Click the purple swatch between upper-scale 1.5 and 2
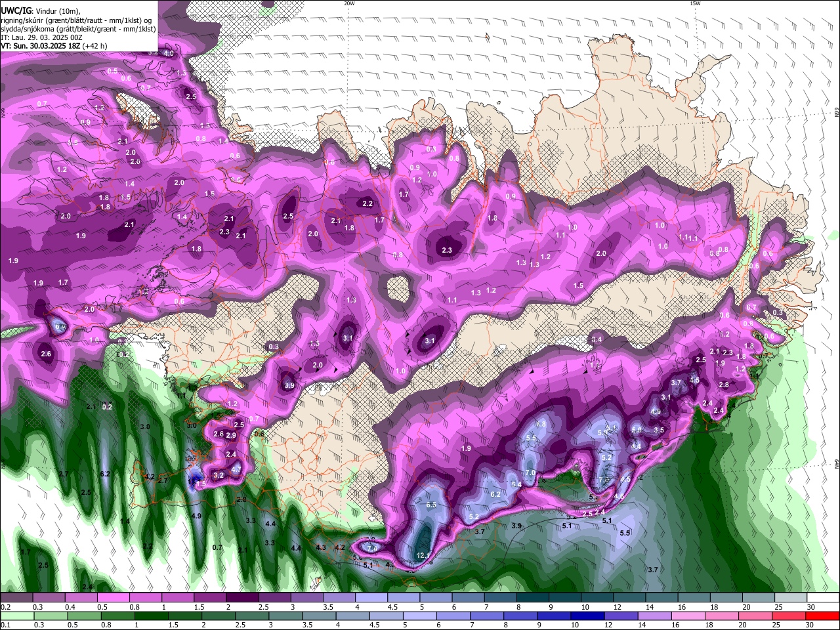Screen dimensions: 840x630 pyautogui.click(x=210, y=598)
